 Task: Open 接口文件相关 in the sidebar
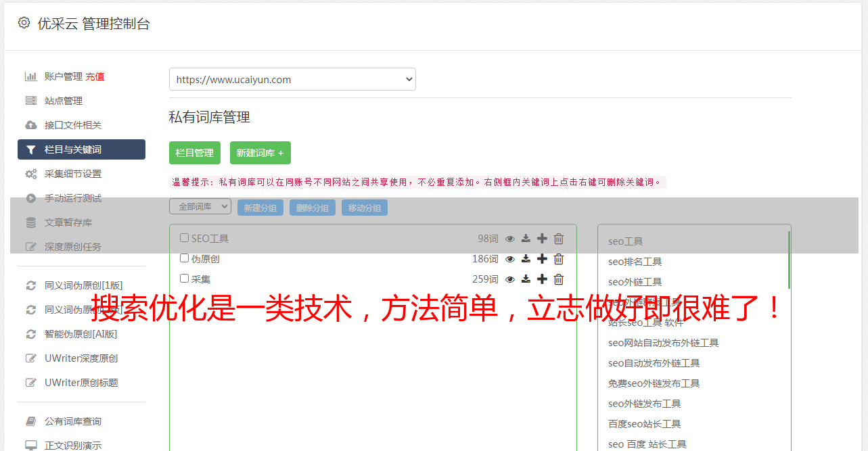73,125
